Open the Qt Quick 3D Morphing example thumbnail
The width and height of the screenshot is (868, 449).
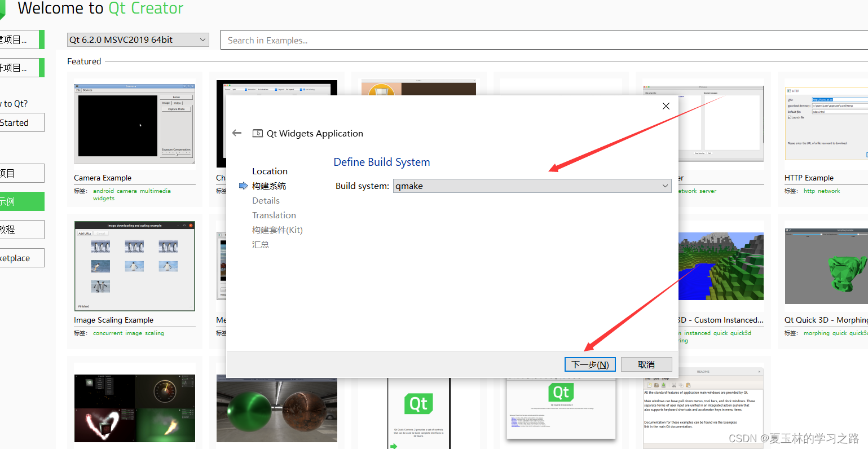point(826,266)
